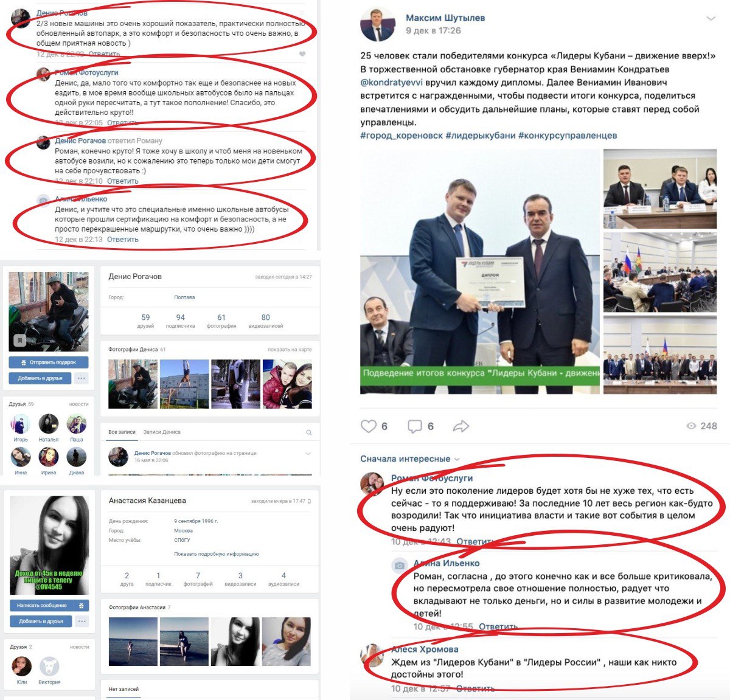The height and width of the screenshot is (700, 730).
Task: Click search icon on Денис's wall
Action: pos(309,432)
